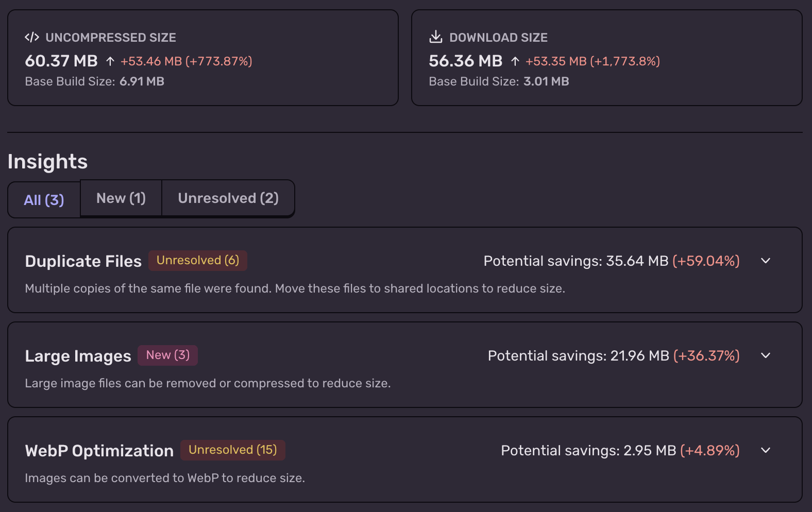
Task: Click the up arrow next to 60.37 MB
Action: click(110, 61)
